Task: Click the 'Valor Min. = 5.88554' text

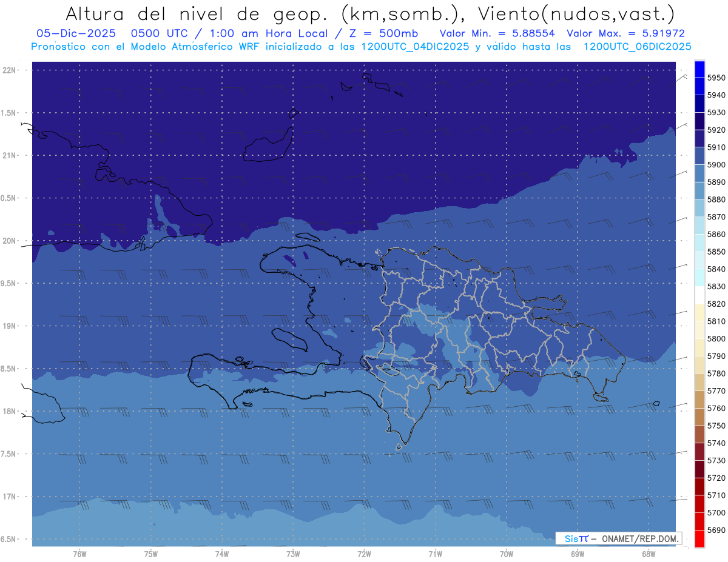Action: click(x=497, y=34)
